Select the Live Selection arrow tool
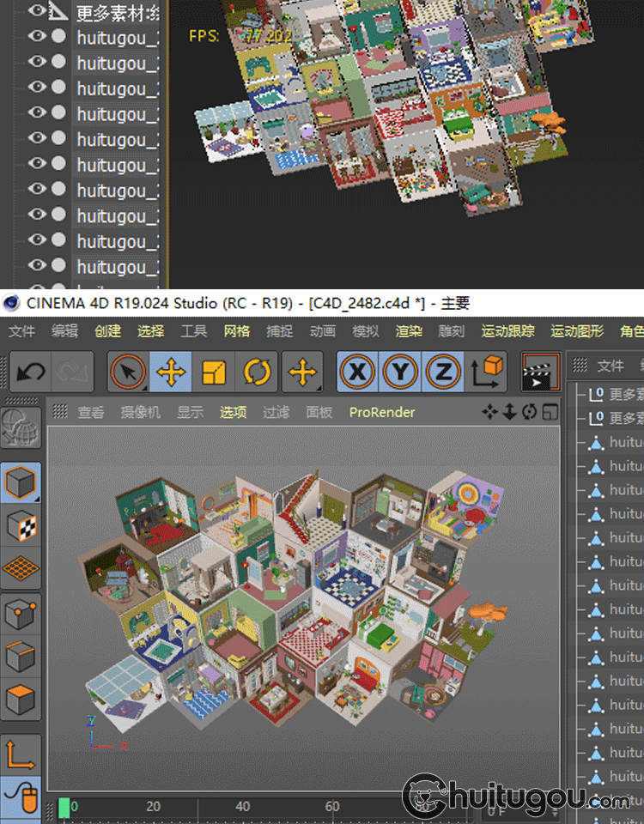This screenshot has height=824, width=644. 128,372
